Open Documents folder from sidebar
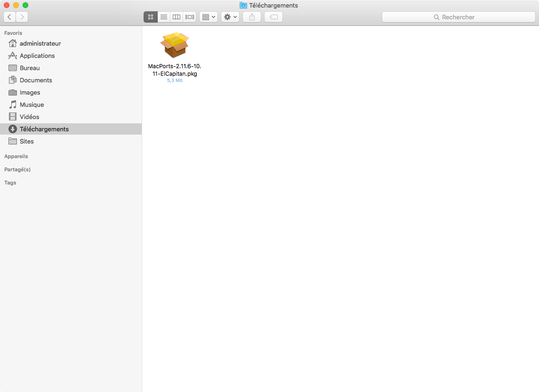The width and height of the screenshot is (539, 392). click(36, 80)
